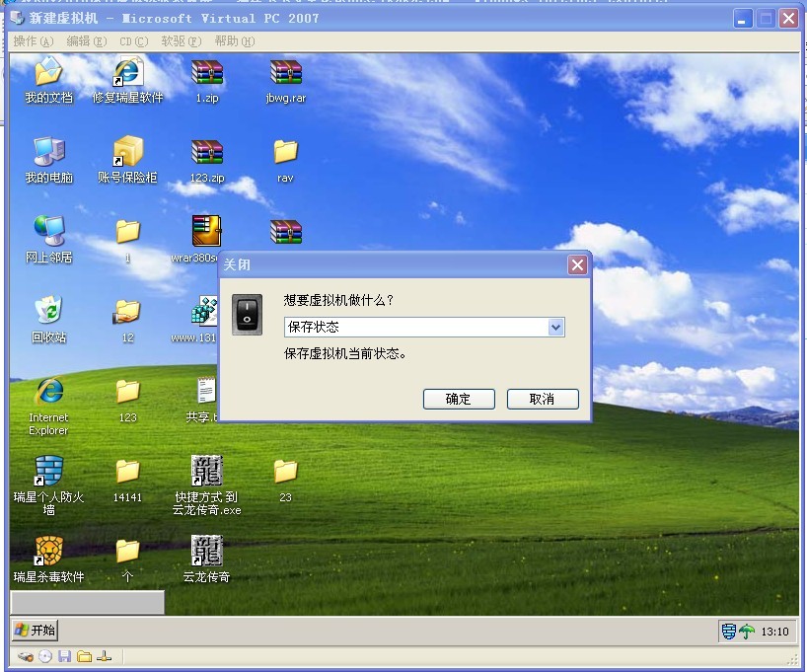
Task: Open the 帮助 menu
Action: [x=235, y=41]
